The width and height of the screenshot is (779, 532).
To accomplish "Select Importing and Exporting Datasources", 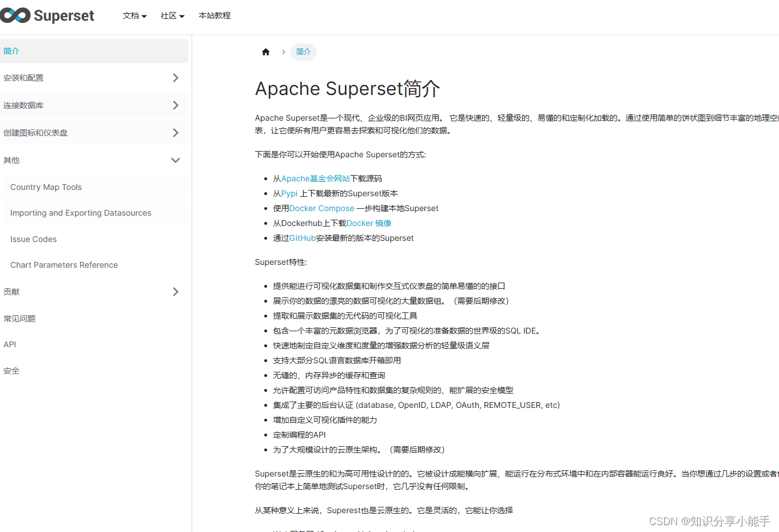I will 80,212.
